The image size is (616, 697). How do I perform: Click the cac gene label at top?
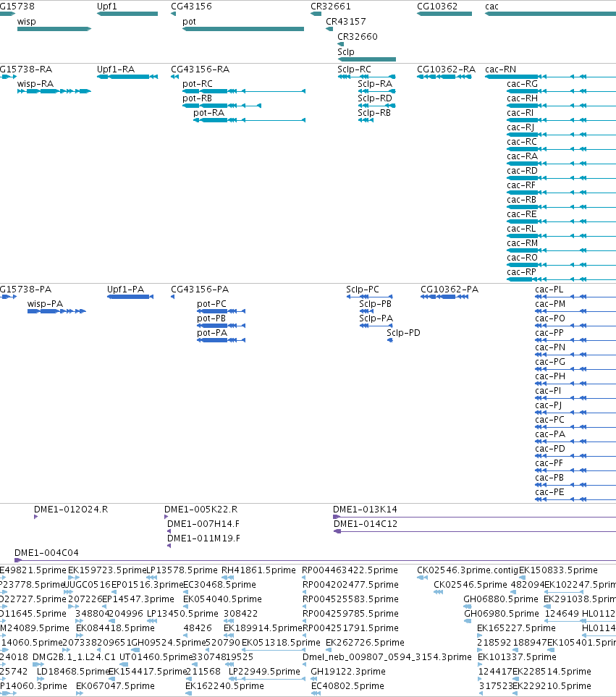(491, 7)
